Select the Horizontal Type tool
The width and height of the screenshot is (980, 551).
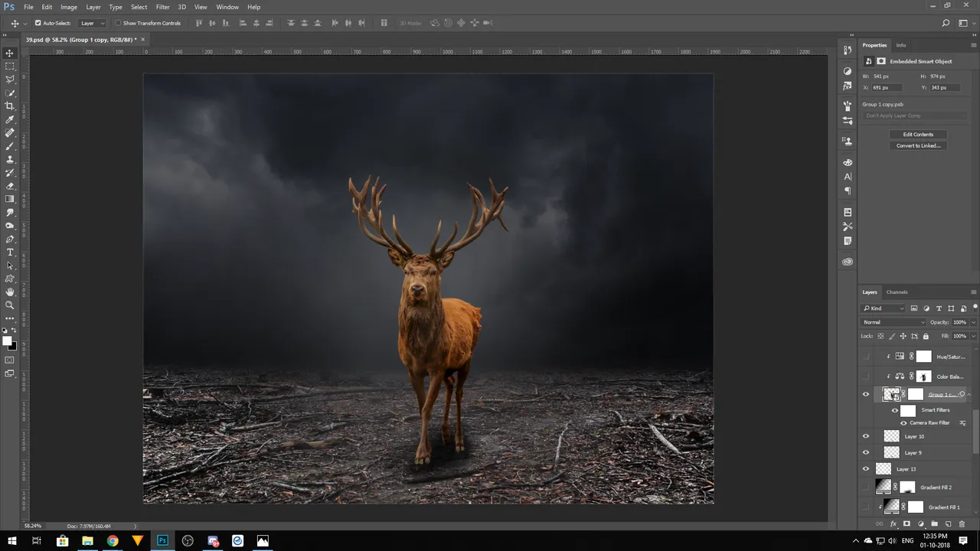pos(10,252)
